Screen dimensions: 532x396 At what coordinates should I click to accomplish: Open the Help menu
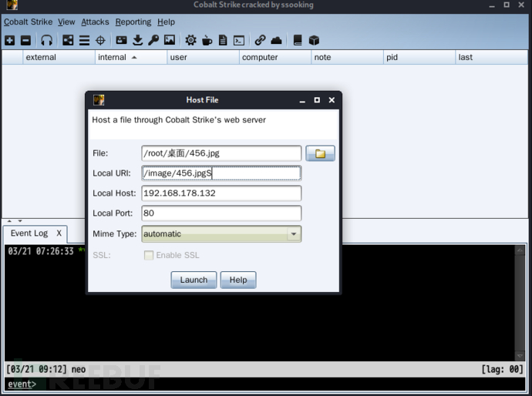point(166,22)
